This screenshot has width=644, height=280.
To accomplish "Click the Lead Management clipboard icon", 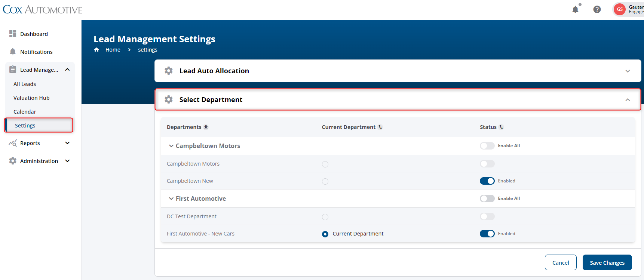I will pos(13,70).
